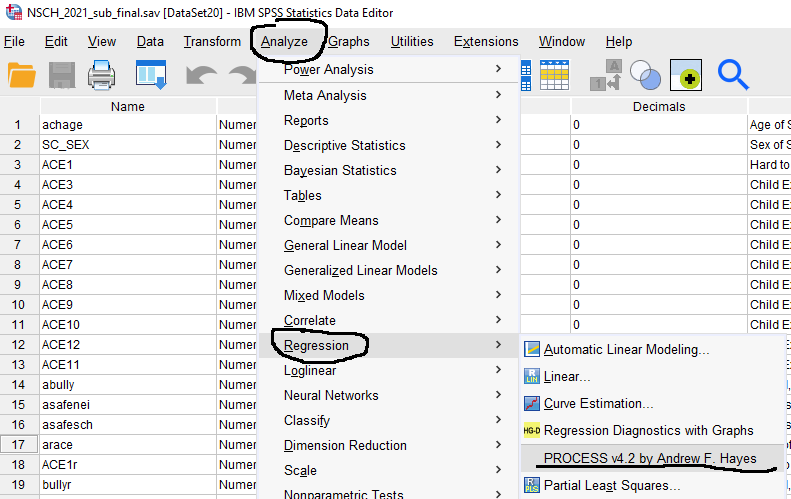Select row number 17 header
Screen dimensions: 791x499
click(x=18, y=445)
